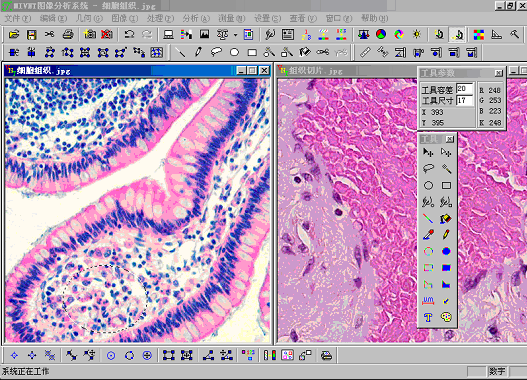Pick the magic wand tool in 工具 palette
This screenshot has width=527, height=380.
446,168
